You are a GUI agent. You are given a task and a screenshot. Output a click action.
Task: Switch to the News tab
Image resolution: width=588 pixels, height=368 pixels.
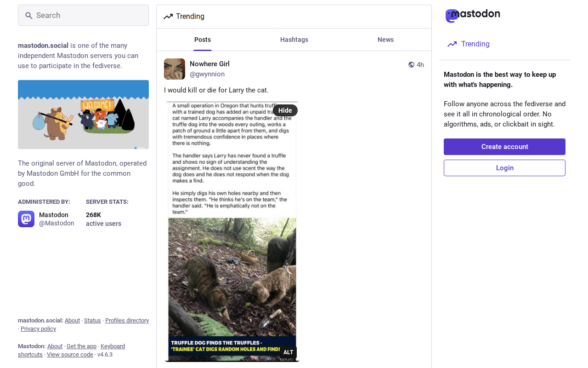[x=385, y=40]
